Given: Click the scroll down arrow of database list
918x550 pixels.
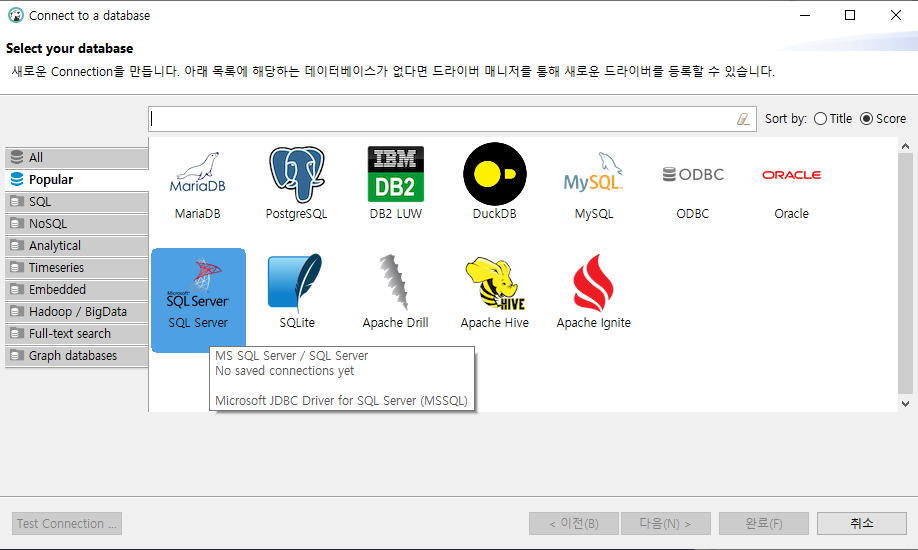Looking at the screenshot, I should click(x=905, y=404).
